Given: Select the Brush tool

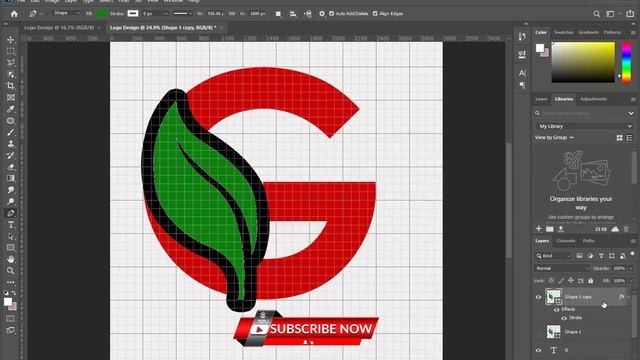Looking at the screenshot, I should coord(11,132).
